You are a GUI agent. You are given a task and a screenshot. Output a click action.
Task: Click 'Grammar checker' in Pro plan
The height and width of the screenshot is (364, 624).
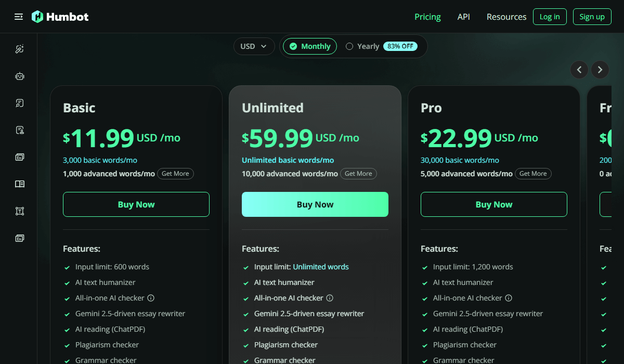click(x=464, y=360)
